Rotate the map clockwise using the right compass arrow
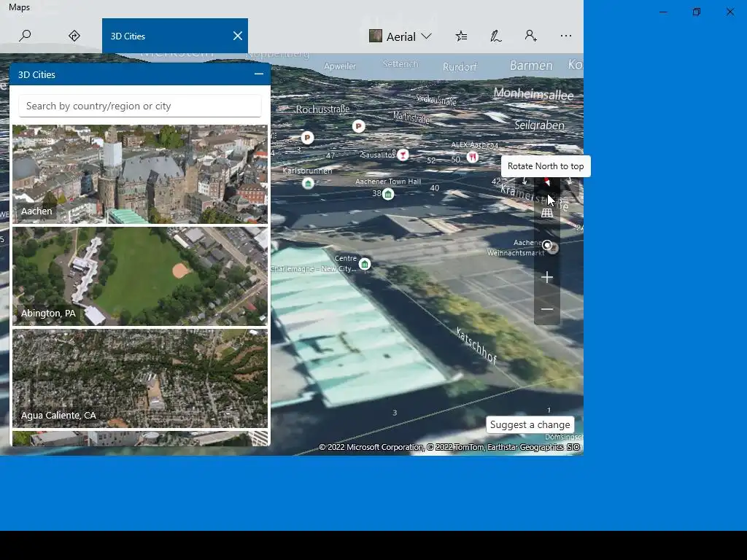The height and width of the screenshot is (560, 747). click(x=569, y=182)
